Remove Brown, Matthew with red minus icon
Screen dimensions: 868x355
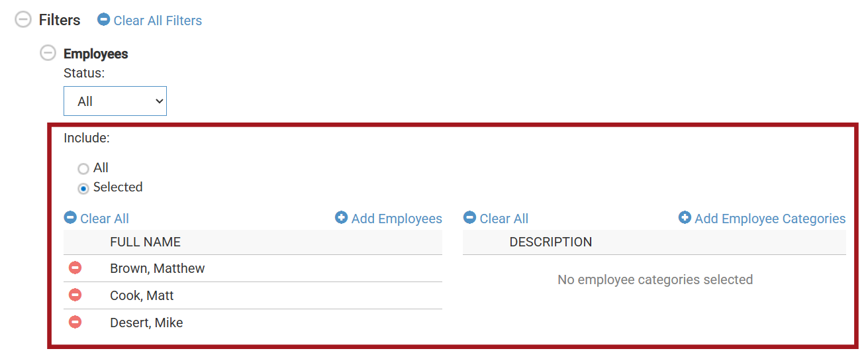pyautogui.click(x=75, y=268)
